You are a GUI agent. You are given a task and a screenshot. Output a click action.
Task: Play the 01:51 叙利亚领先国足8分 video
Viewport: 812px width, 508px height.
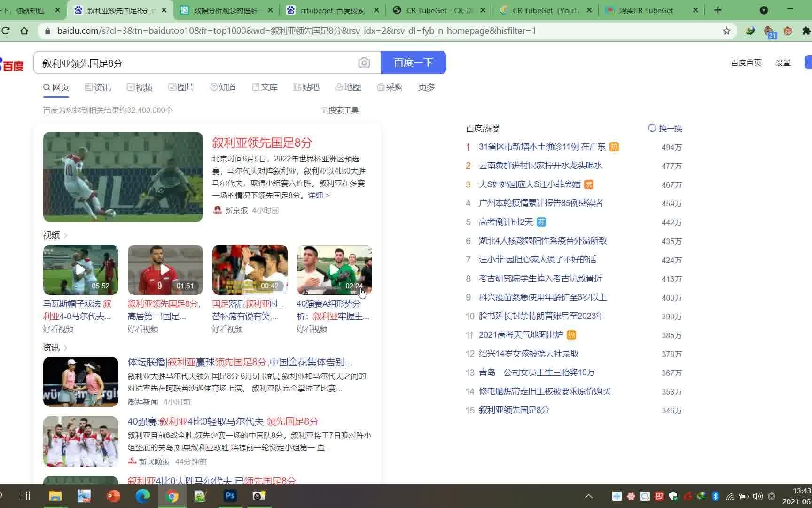165,270
